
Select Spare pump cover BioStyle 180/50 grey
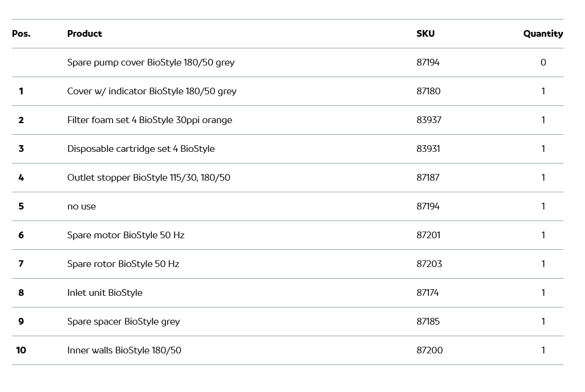click(x=151, y=62)
